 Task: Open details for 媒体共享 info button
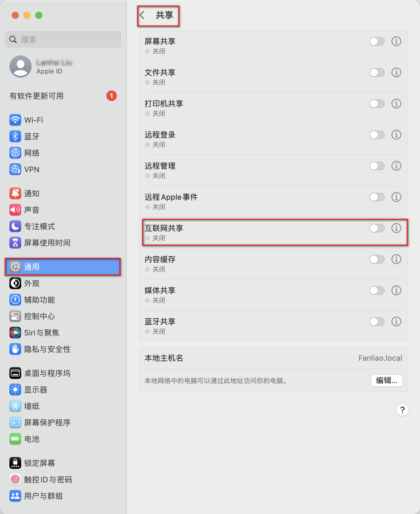(x=396, y=290)
